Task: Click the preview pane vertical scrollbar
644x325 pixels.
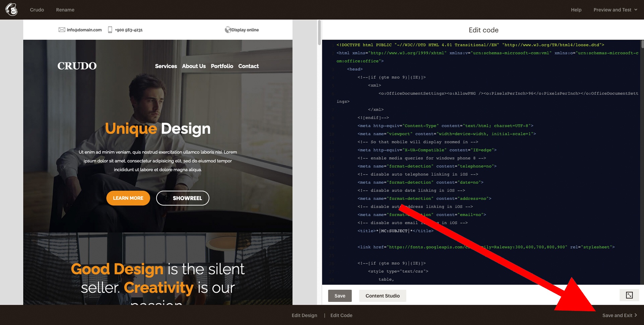Action: (319, 33)
